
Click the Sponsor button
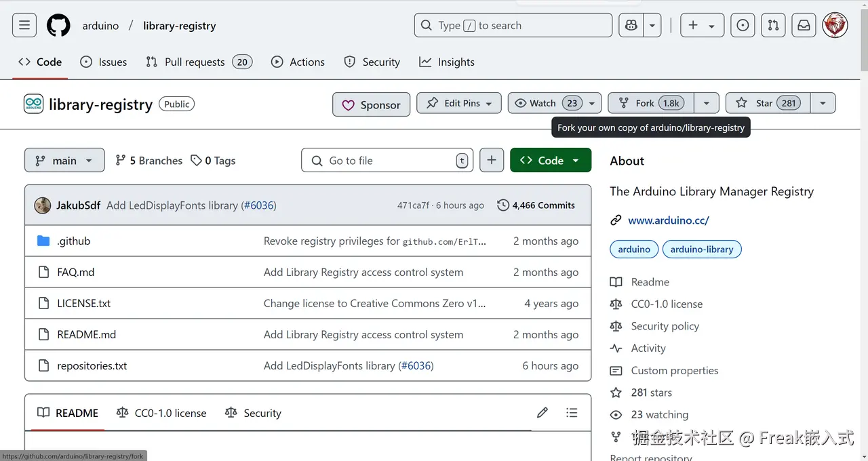(371, 104)
